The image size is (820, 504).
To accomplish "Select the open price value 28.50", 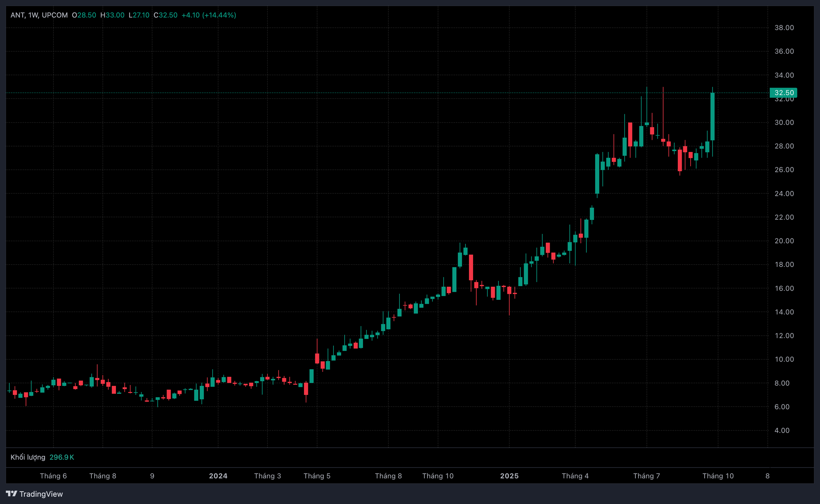I will click(x=86, y=15).
